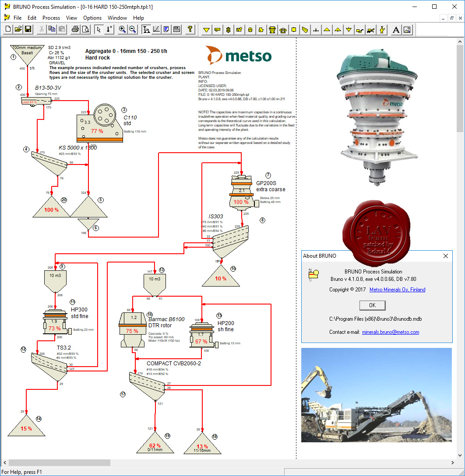Select the text tool letter A icon
Image resolution: width=465 pixels, height=476 pixels.
coord(396,30)
